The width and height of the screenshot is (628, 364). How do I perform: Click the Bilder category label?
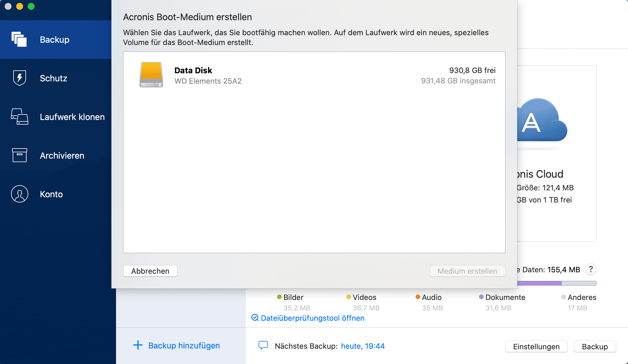click(293, 297)
